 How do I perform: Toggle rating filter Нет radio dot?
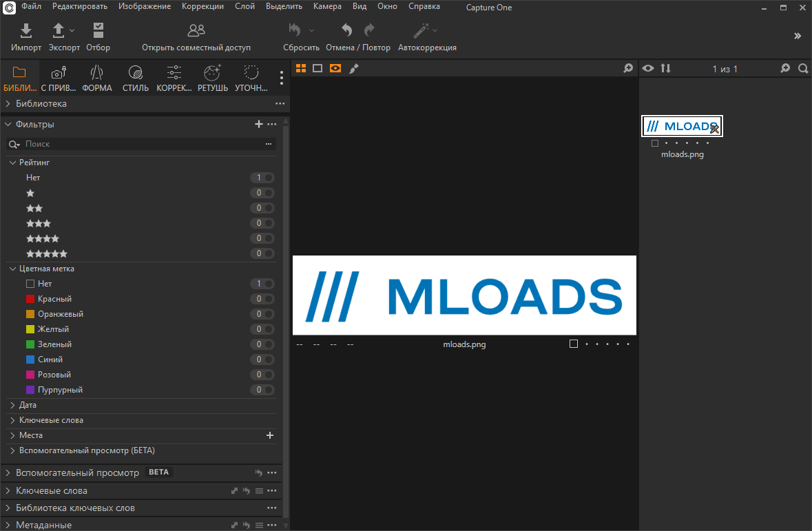[x=269, y=178]
